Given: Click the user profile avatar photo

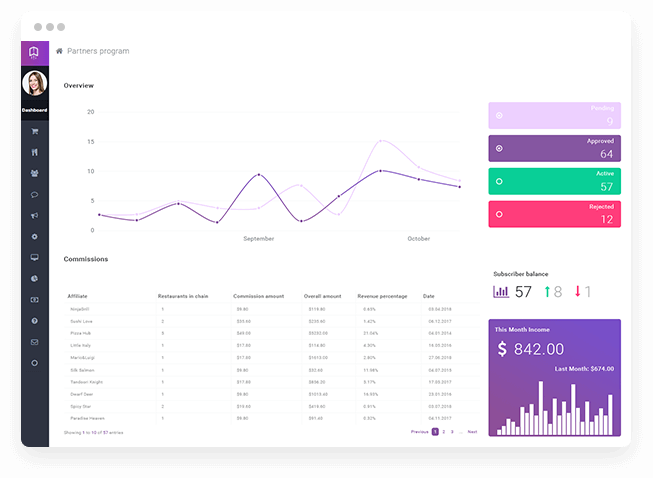Looking at the screenshot, I should (x=34, y=83).
